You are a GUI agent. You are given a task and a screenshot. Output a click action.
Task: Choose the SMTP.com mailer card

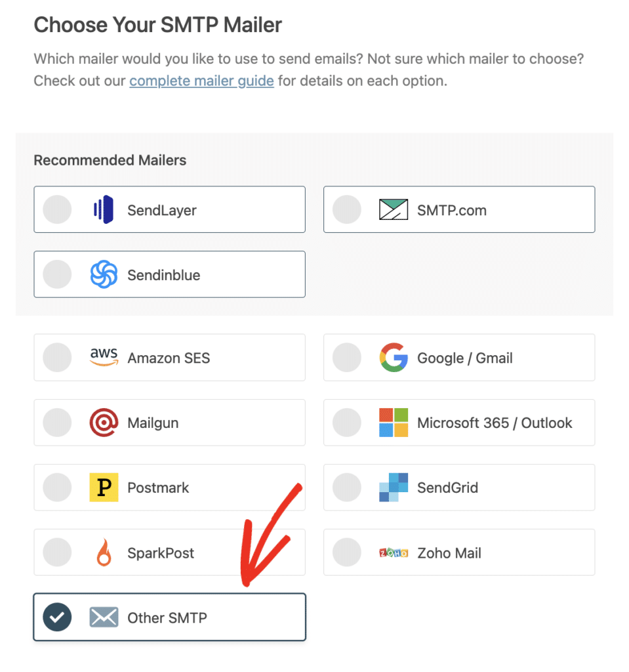point(459,209)
